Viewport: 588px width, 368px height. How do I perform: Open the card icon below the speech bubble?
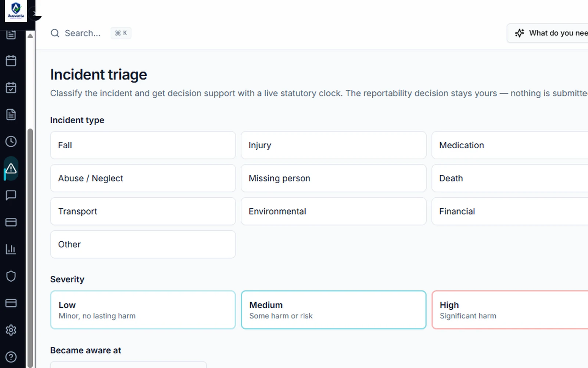tap(11, 222)
